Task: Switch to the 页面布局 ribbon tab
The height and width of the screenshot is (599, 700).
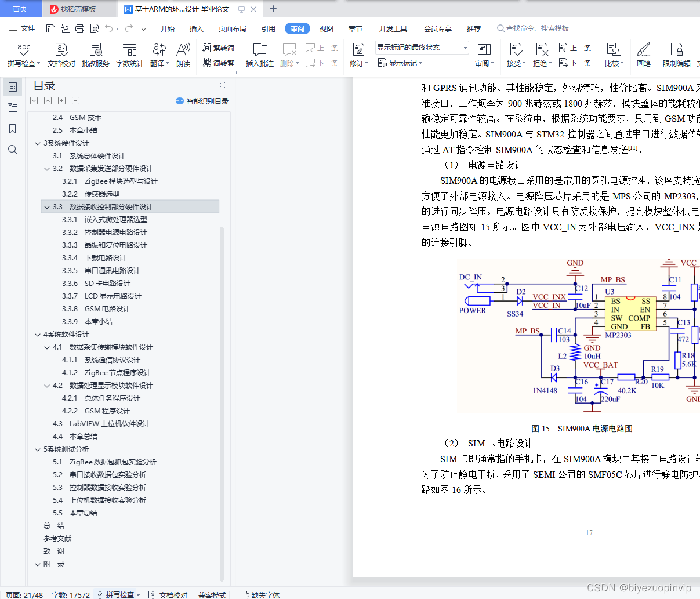Action: point(233,28)
